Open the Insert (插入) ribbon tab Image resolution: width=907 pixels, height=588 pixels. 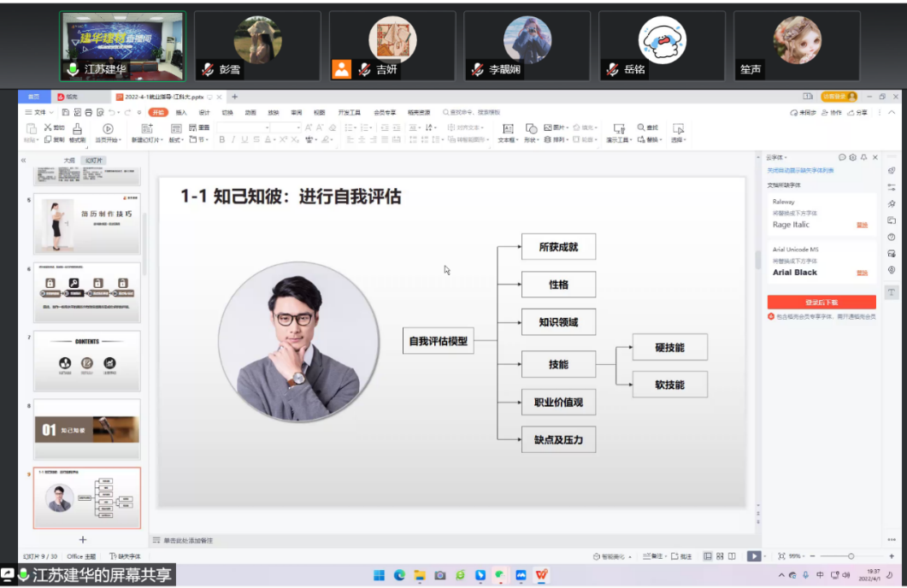181,112
